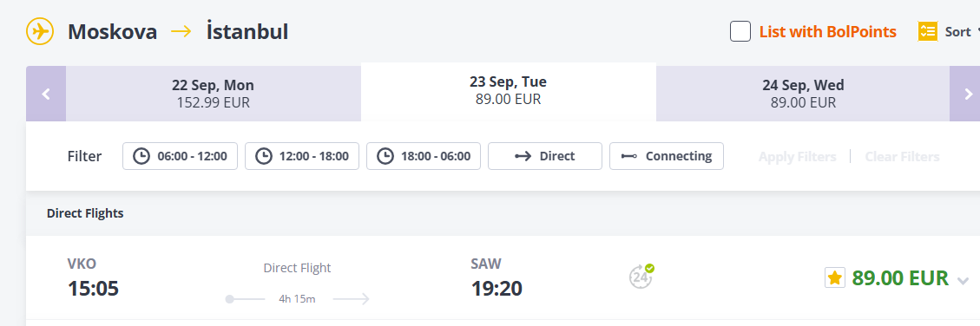Click the yellow airplane icon beside Moskova
The width and height of the screenshot is (980, 326).
(40, 31)
